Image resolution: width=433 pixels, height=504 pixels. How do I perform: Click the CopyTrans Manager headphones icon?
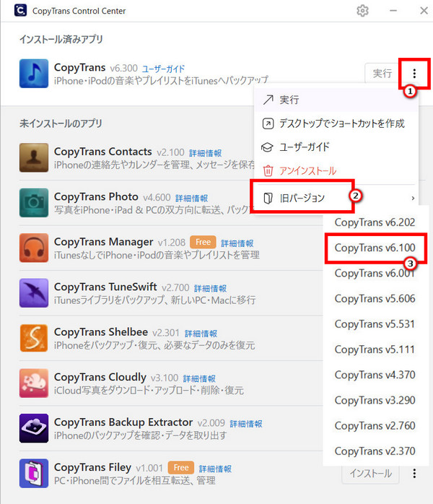click(34, 248)
